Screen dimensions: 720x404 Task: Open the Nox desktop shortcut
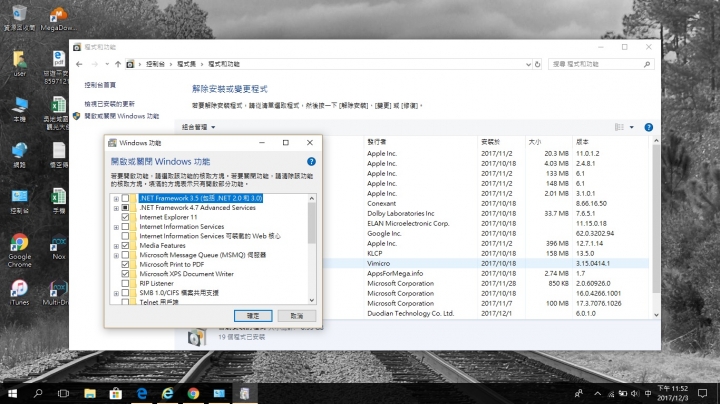pos(59,247)
